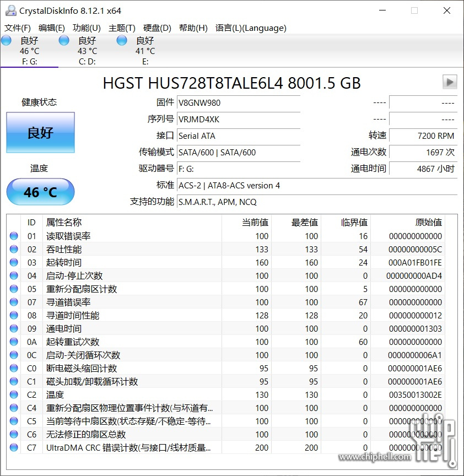Viewport: 464px width, 476px height.
Task: Click status icon of row 01 读取错误率
Action: tap(14, 236)
